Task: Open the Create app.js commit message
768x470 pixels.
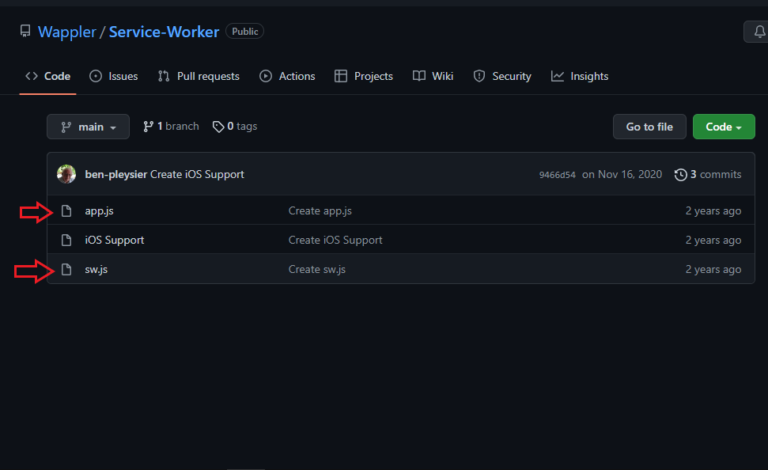Action: coord(320,211)
